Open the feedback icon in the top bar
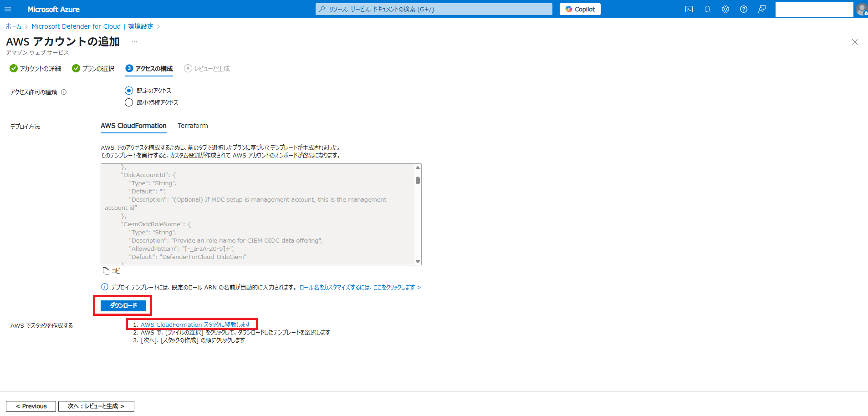Viewport: 868px width, 416px height. [762, 9]
